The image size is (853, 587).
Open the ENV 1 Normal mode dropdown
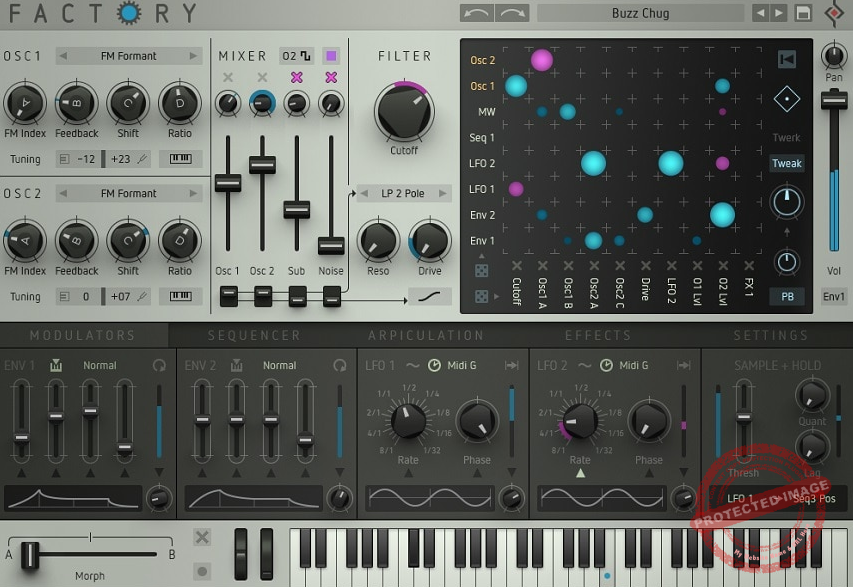tap(100, 366)
